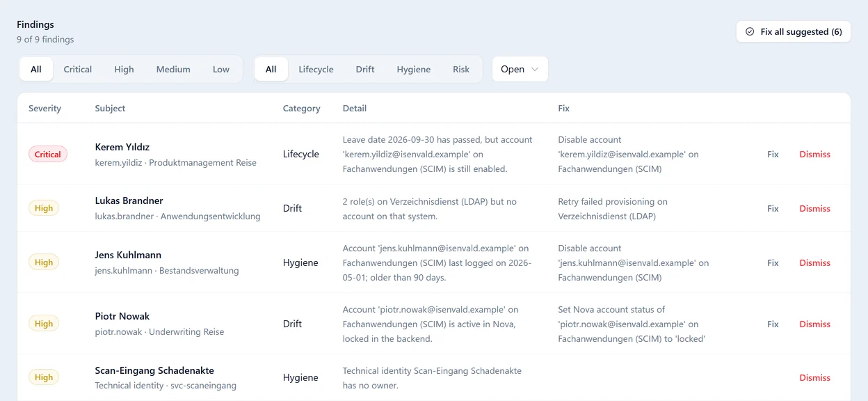Click the Category column header

[301, 109]
